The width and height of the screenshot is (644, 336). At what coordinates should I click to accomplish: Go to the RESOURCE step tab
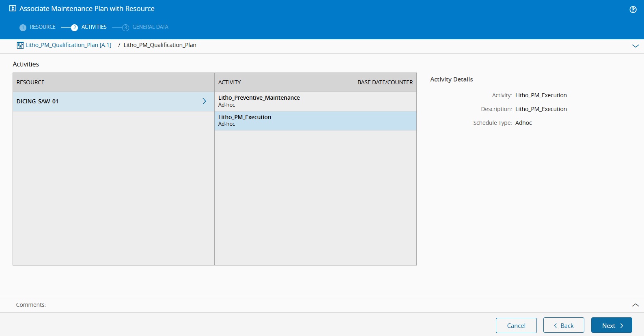tap(43, 27)
